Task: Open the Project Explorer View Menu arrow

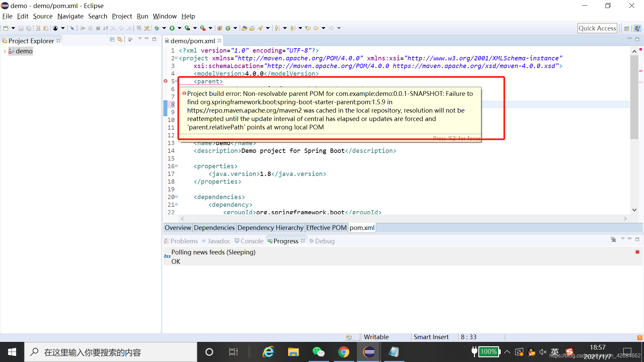Action: tap(140, 39)
